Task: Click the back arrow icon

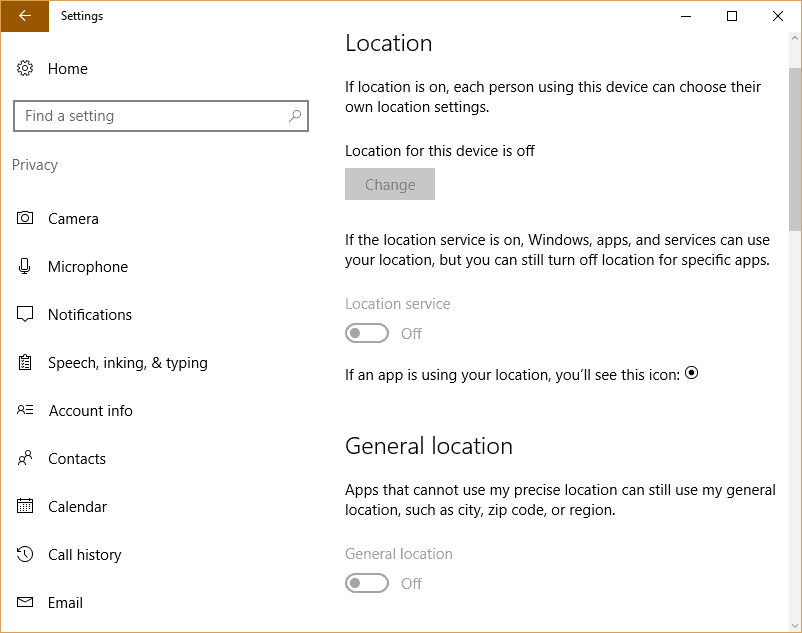Action: point(25,16)
